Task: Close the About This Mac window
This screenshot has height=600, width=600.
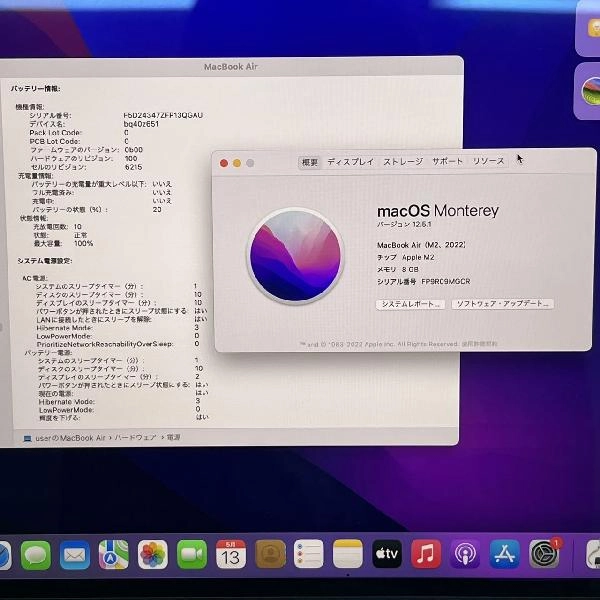Action: pos(224,163)
